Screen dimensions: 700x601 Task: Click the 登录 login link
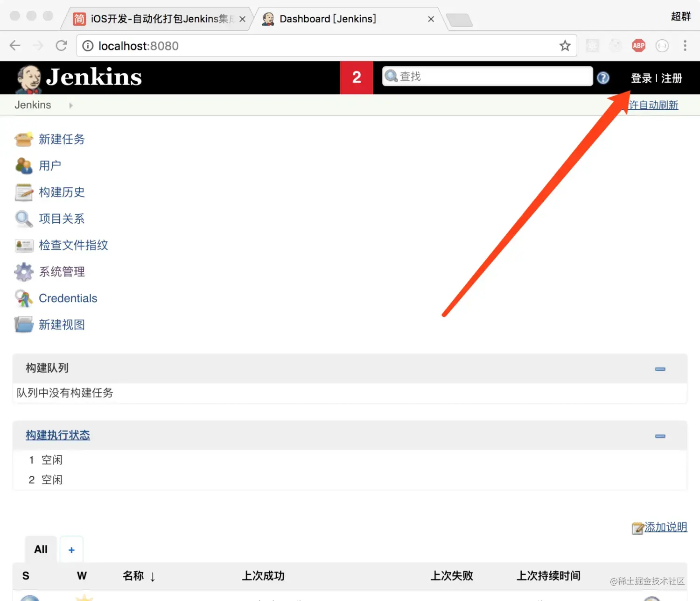pos(641,78)
